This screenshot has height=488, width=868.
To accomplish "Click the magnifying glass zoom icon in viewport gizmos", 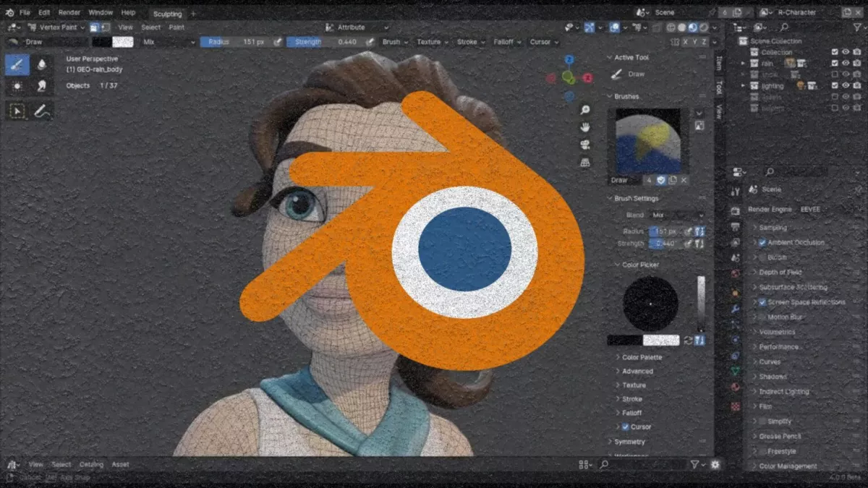I will pyautogui.click(x=584, y=110).
